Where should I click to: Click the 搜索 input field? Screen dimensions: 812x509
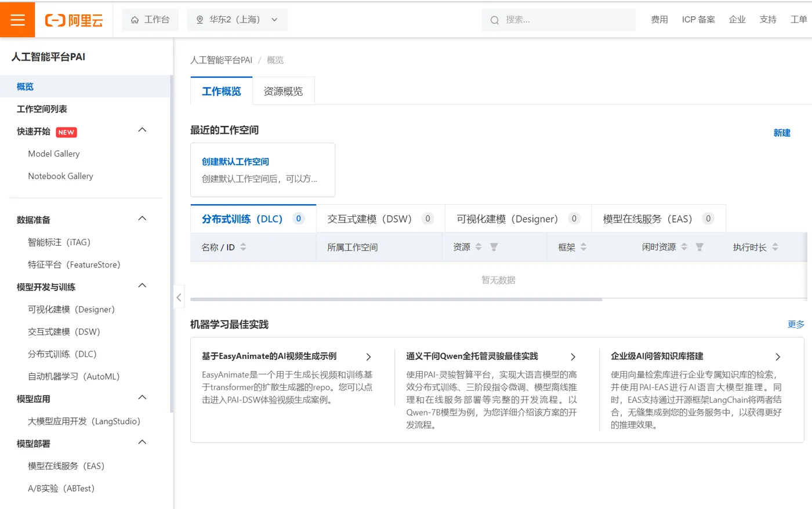click(x=559, y=20)
